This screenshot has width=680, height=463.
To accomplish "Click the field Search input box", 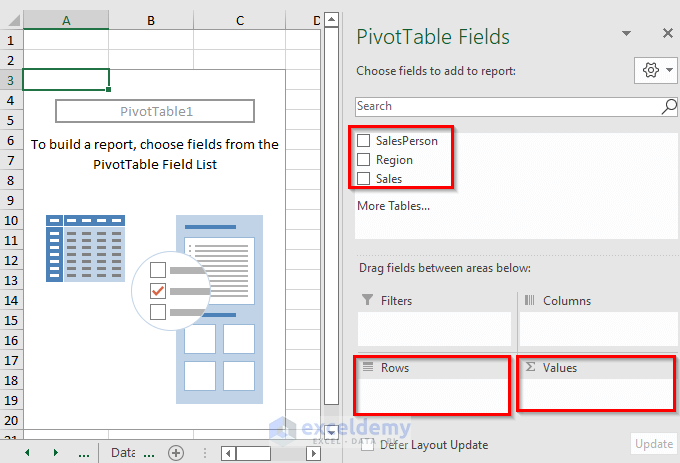I will click(x=505, y=106).
